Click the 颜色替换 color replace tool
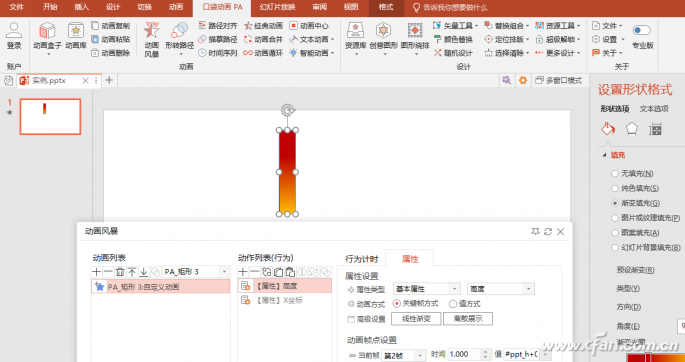 [x=453, y=39]
